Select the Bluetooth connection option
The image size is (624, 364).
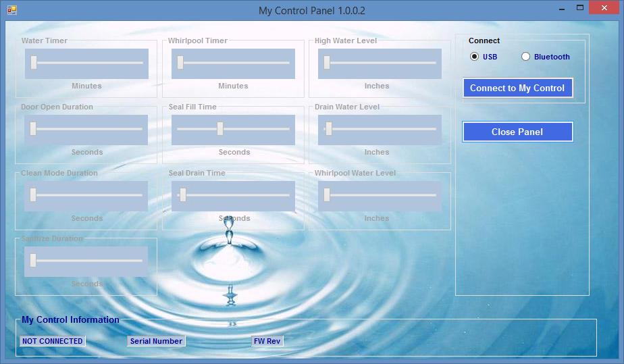(x=546, y=57)
